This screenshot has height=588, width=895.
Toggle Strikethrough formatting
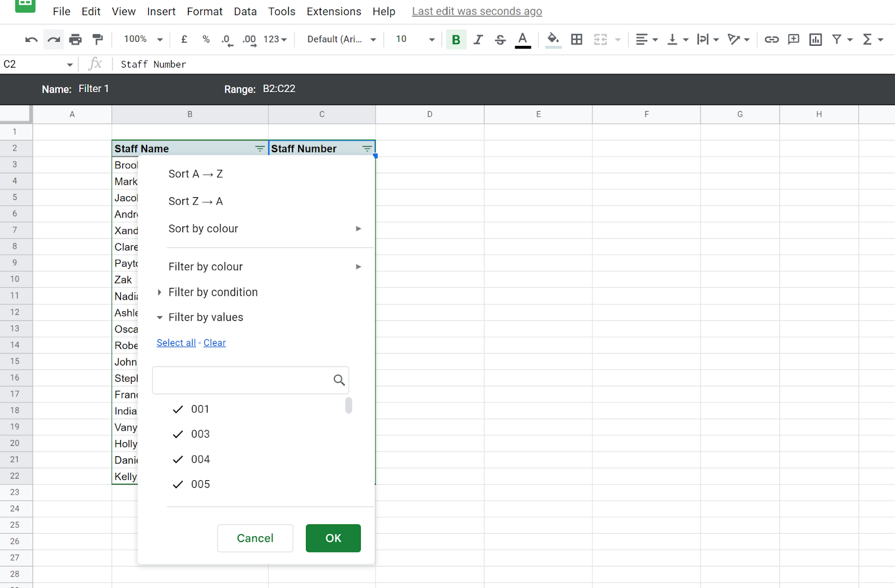click(x=500, y=39)
